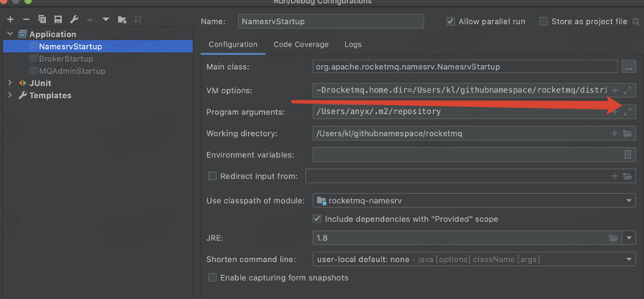Open the Shorten command line dropdown

[474, 260]
